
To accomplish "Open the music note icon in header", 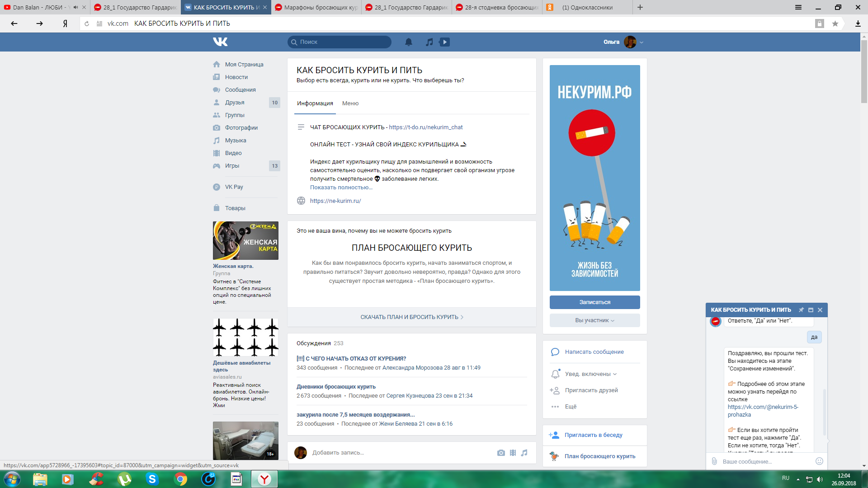I will pos(429,42).
